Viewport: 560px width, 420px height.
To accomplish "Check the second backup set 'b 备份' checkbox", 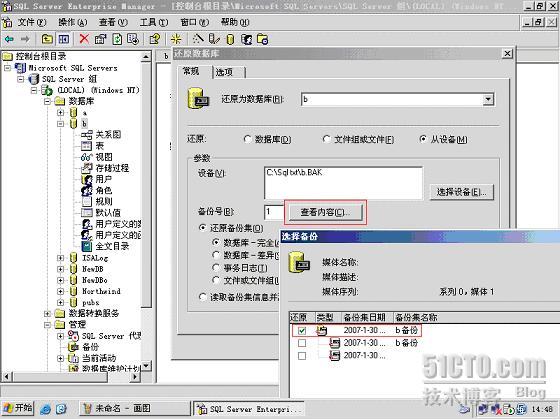I will [x=302, y=343].
